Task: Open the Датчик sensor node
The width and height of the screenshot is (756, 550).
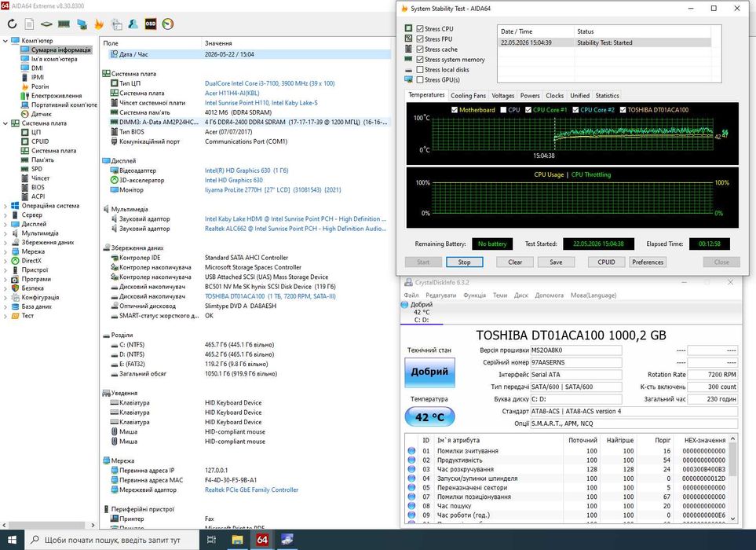Action: click(41, 114)
